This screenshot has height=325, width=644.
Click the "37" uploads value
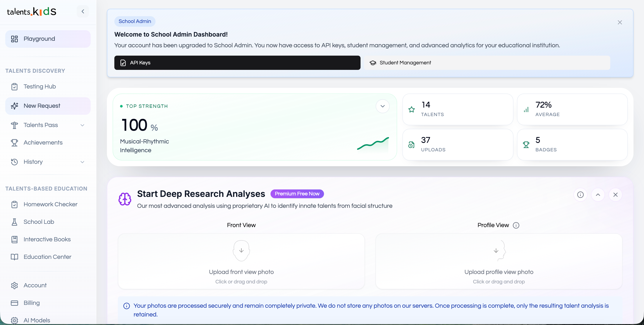click(x=425, y=140)
